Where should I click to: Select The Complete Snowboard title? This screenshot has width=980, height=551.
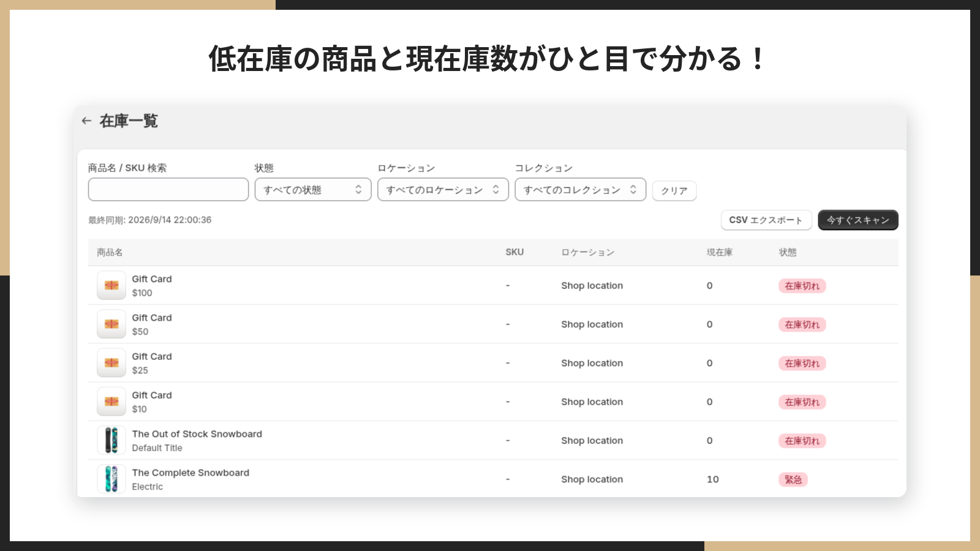[x=190, y=473]
